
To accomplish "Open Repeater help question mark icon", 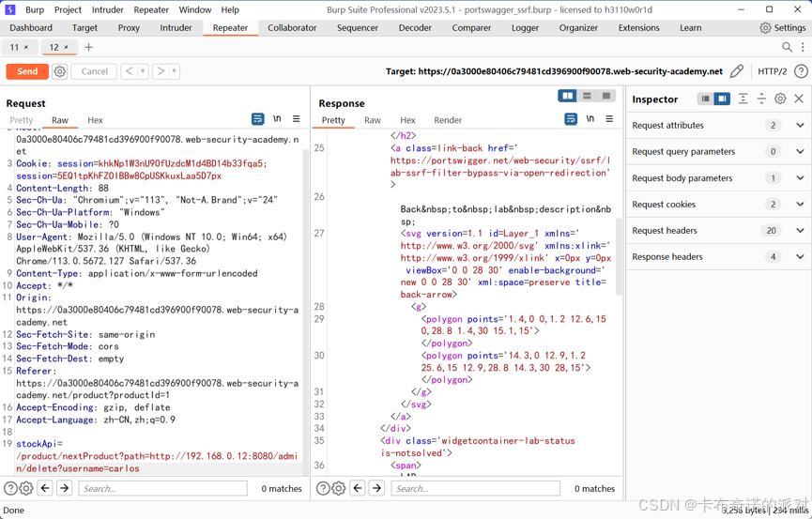I will point(801,71).
